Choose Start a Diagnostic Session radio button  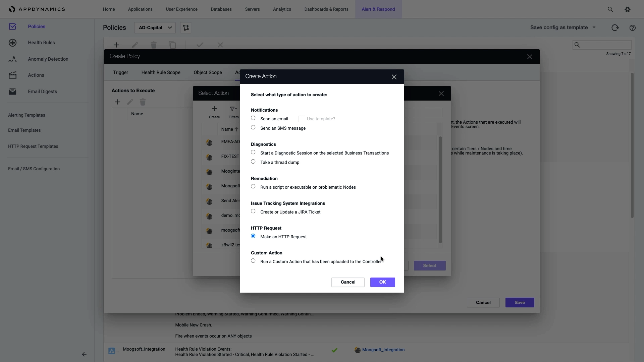point(253,153)
